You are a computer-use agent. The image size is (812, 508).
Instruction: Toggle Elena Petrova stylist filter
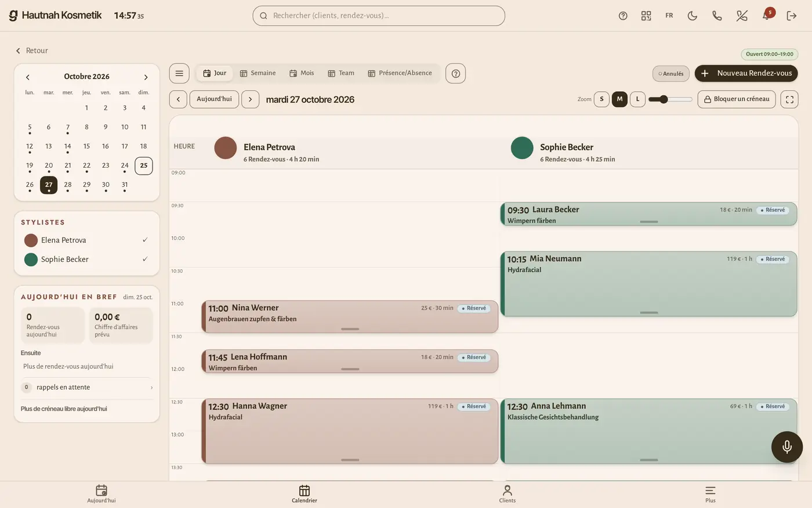86,240
